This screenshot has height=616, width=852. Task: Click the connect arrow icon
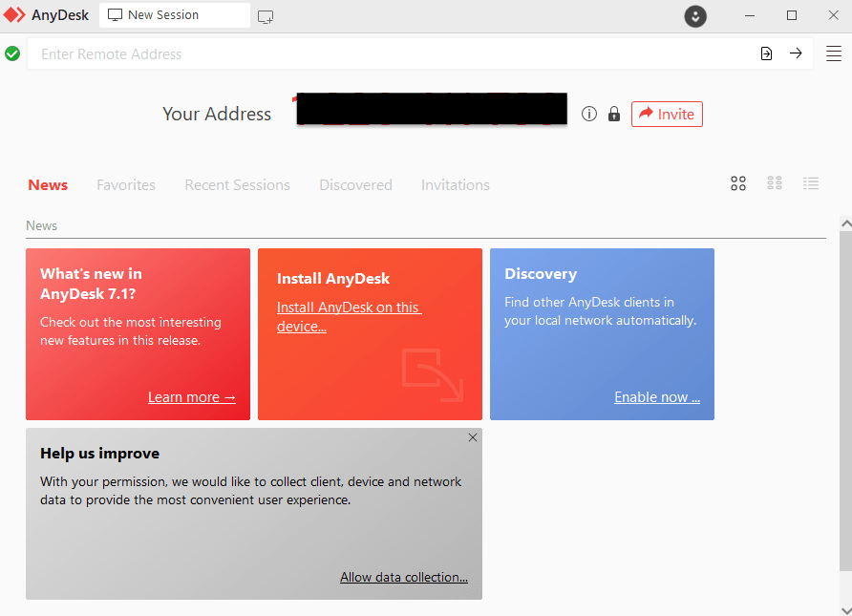(796, 53)
